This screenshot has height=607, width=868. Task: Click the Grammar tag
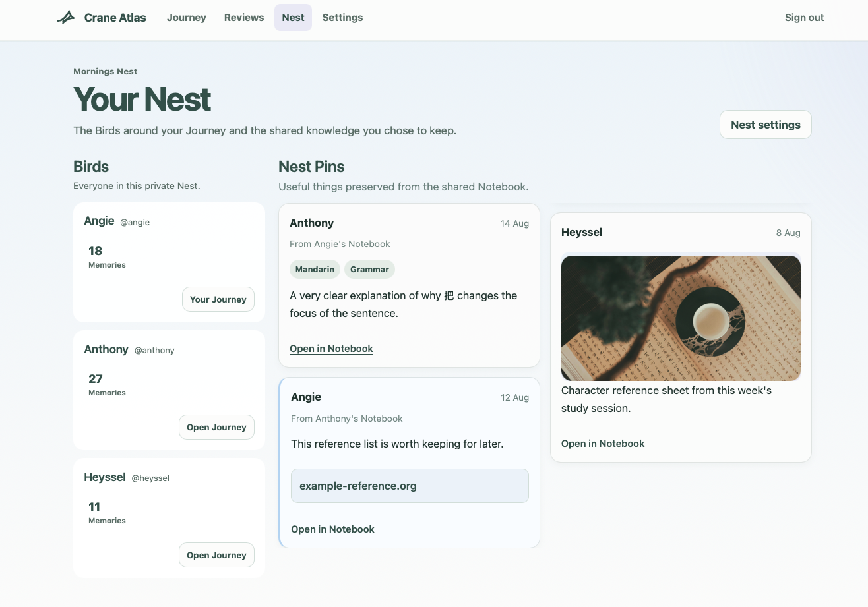(x=369, y=269)
